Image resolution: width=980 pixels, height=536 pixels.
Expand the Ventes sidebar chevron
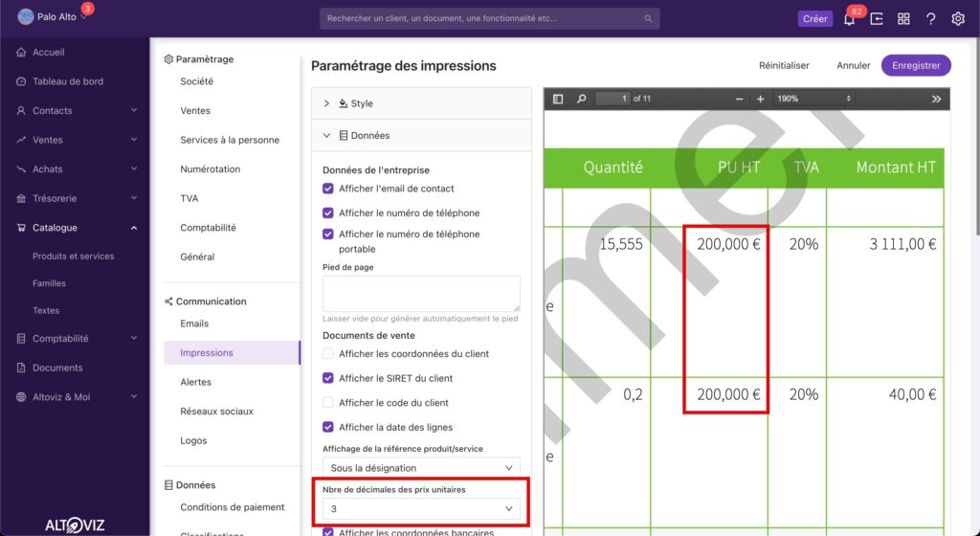coord(134,140)
